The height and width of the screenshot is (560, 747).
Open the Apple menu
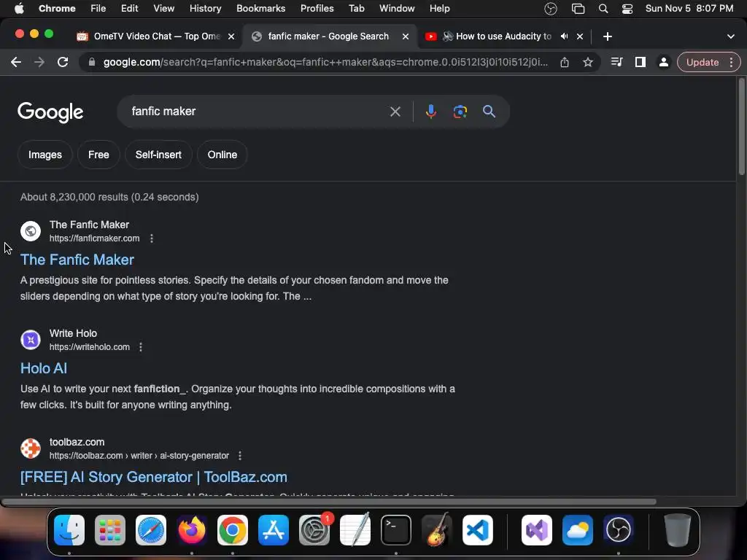(x=19, y=8)
